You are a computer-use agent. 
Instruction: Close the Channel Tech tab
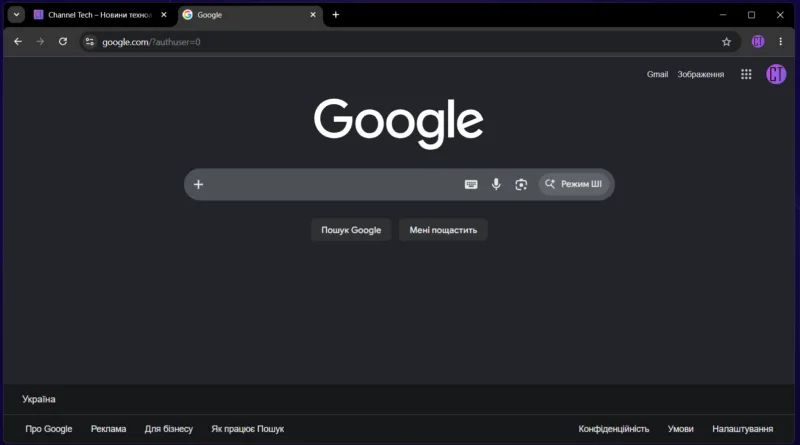click(164, 15)
